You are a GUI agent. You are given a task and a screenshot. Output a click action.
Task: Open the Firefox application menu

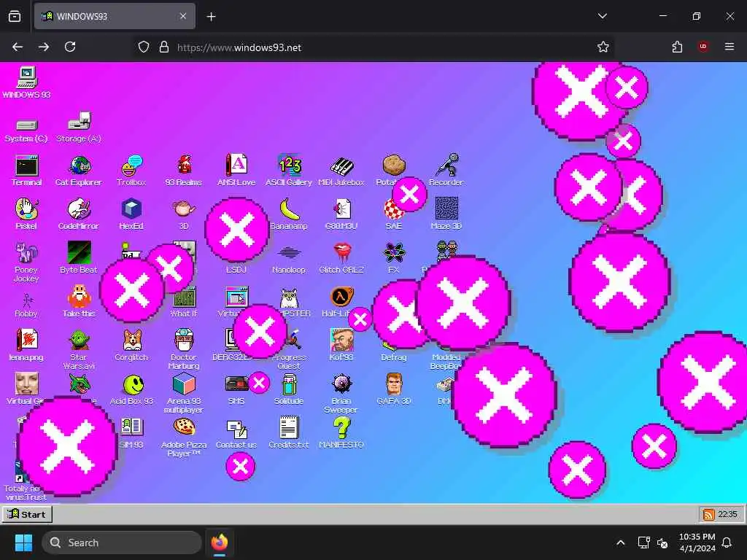[729, 47]
